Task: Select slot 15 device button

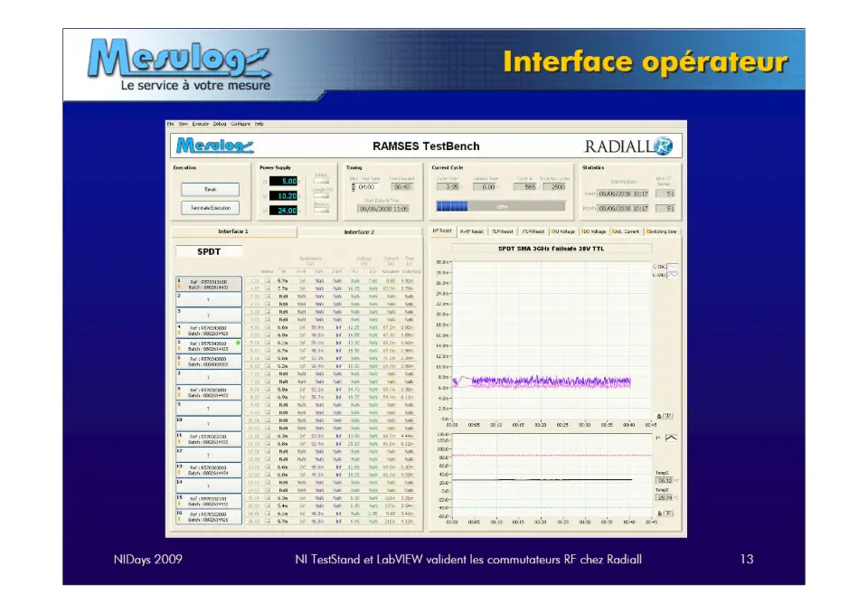Action: coord(209,501)
